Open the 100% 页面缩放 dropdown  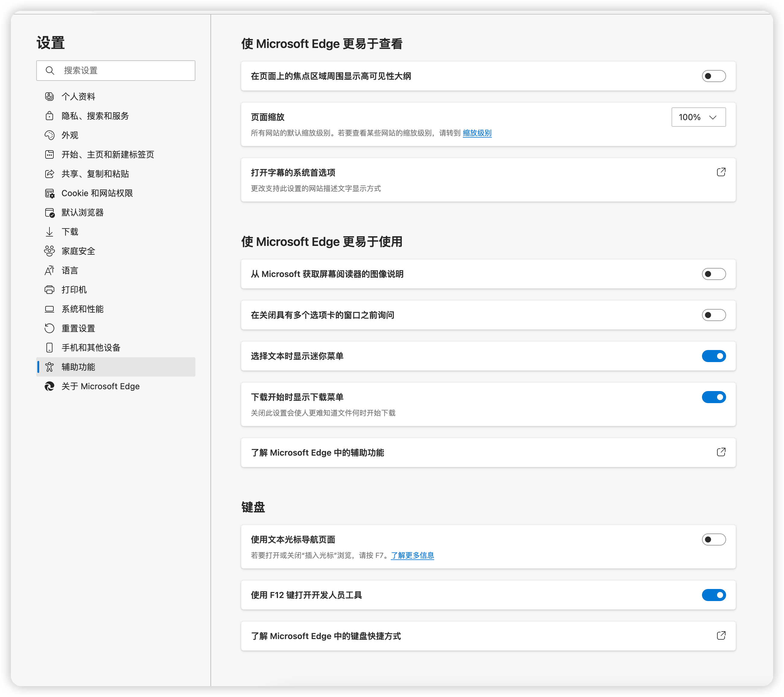click(698, 117)
